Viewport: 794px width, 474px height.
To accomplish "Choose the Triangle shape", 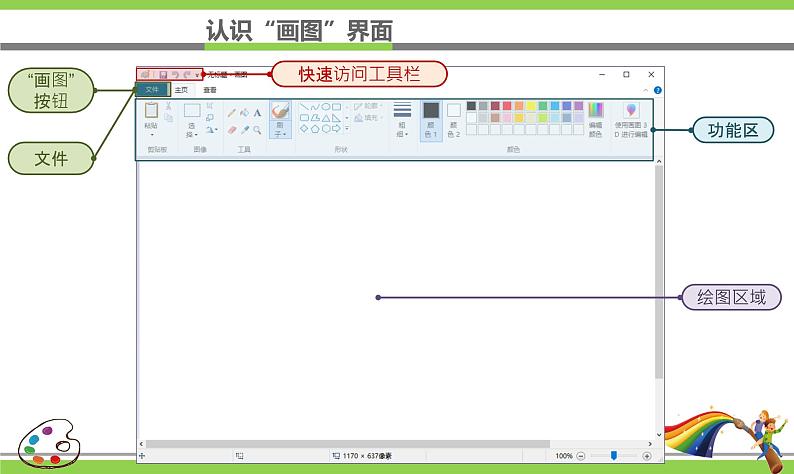I will [x=326, y=118].
